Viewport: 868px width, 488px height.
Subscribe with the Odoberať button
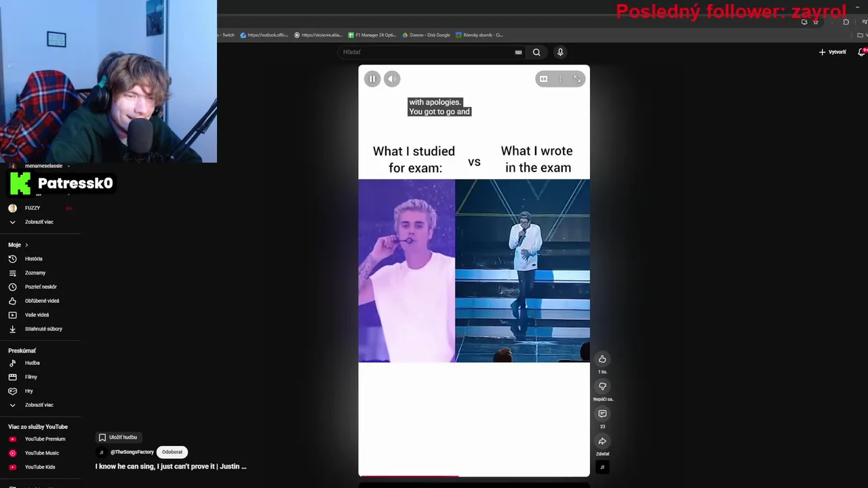click(x=172, y=452)
